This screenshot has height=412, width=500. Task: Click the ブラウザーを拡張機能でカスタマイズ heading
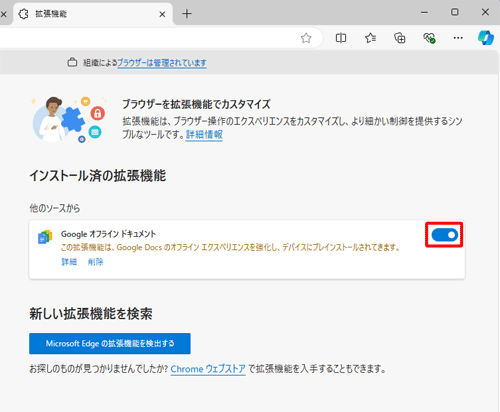(x=196, y=104)
